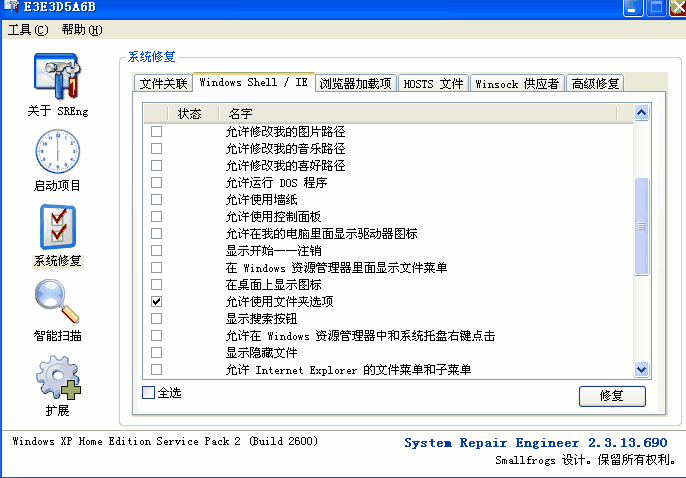Select the Windows Shell / IE tab
The width and height of the screenshot is (686, 478).
(x=254, y=82)
